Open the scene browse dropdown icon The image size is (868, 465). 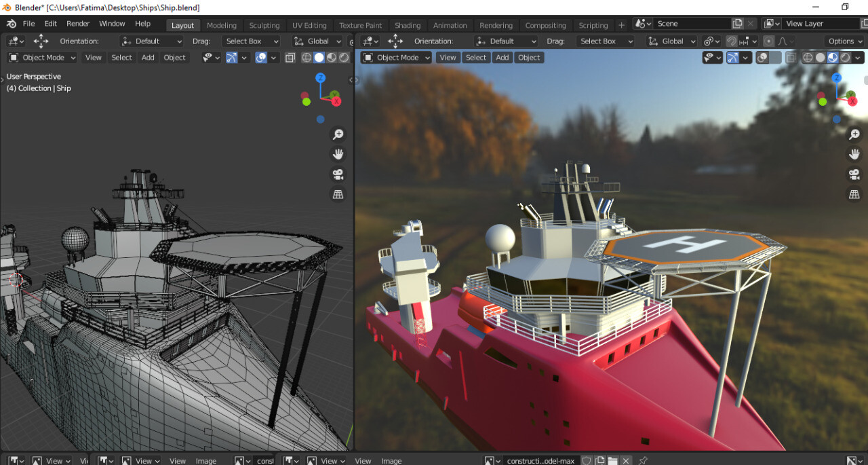coord(642,24)
